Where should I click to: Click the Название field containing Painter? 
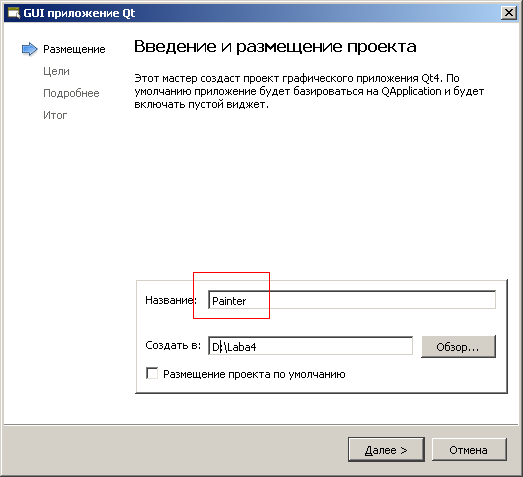[352, 300]
